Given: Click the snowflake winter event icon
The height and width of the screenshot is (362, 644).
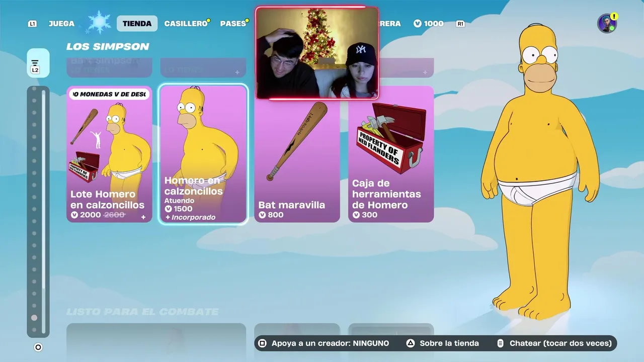Looking at the screenshot, I should (99, 23).
